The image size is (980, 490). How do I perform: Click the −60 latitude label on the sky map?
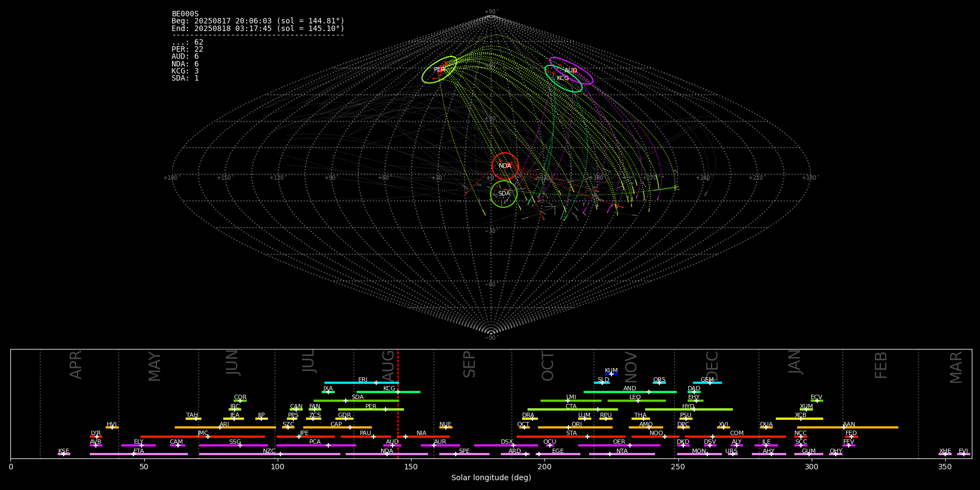coord(491,285)
